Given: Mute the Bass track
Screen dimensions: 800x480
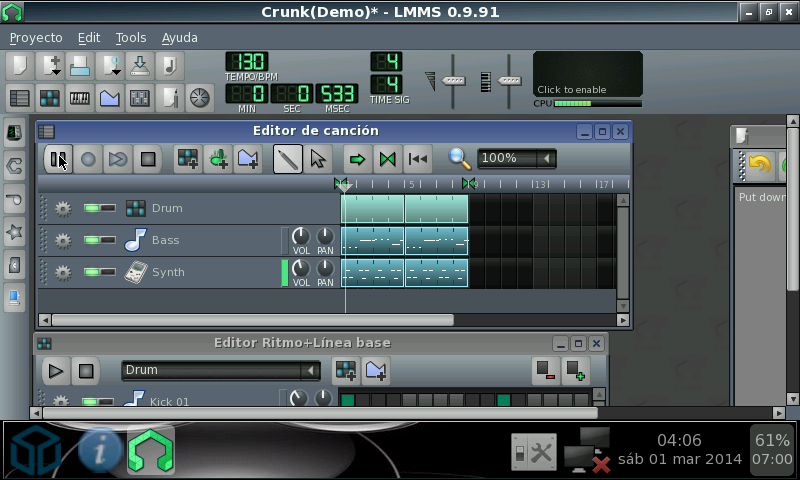Looking at the screenshot, I should tap(92, 241).
